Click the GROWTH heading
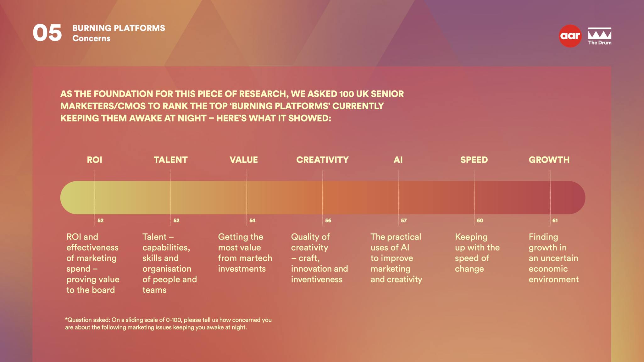 [549, 160]
